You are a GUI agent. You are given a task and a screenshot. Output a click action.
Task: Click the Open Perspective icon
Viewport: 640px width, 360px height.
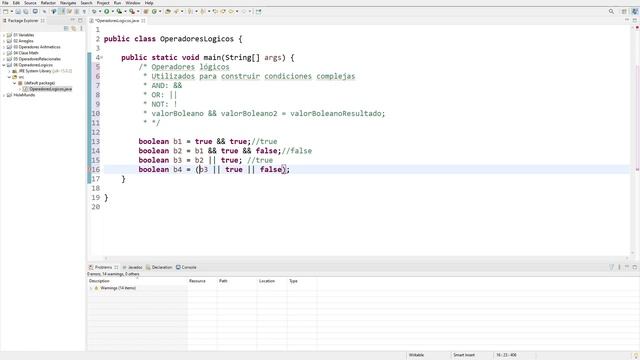(624, 11)
